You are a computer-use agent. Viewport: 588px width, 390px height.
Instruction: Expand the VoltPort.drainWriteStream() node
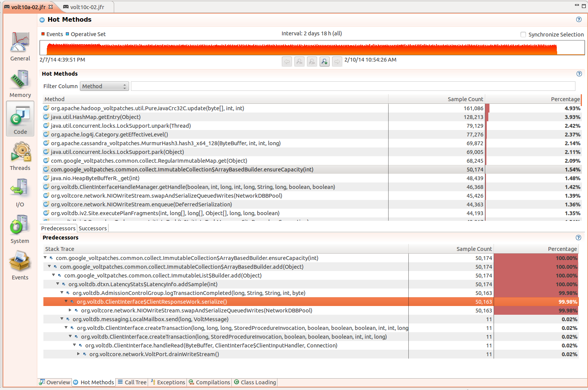[x=79, y=354]
